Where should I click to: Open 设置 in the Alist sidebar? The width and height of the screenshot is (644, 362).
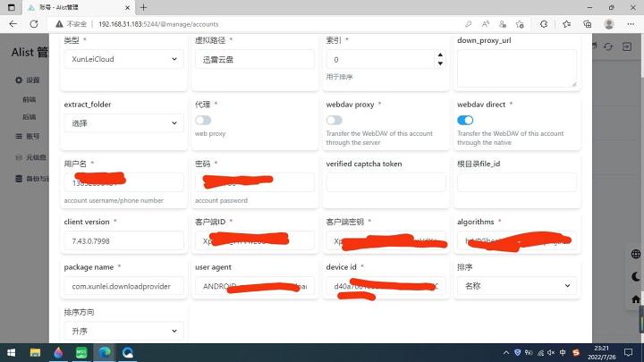pyautogui.click(x=28, y=80)
